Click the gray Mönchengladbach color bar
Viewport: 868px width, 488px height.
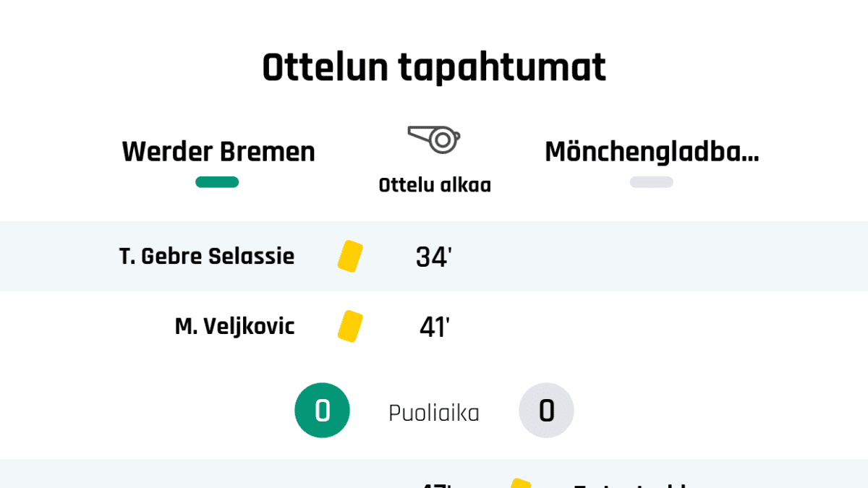(652, 182)
